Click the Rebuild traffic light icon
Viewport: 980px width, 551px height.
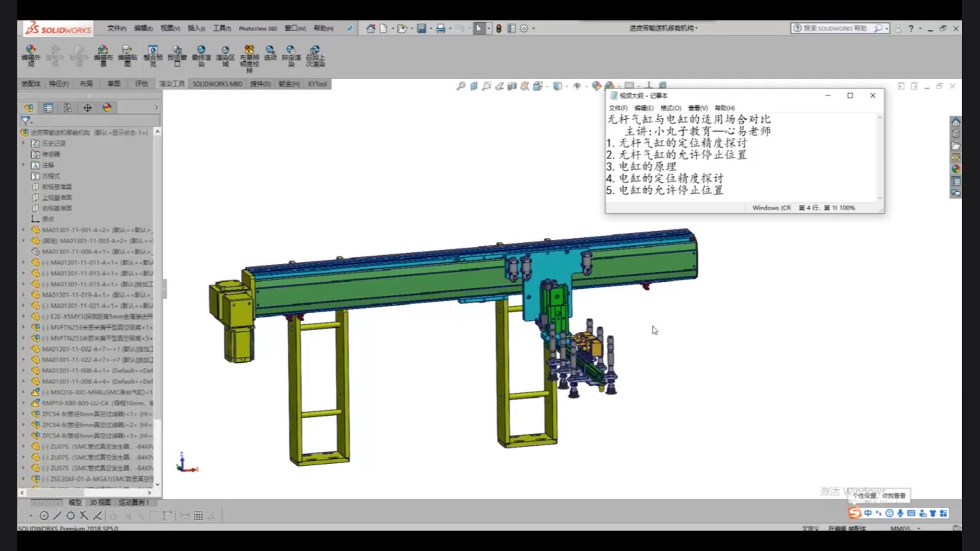[499, 29]
